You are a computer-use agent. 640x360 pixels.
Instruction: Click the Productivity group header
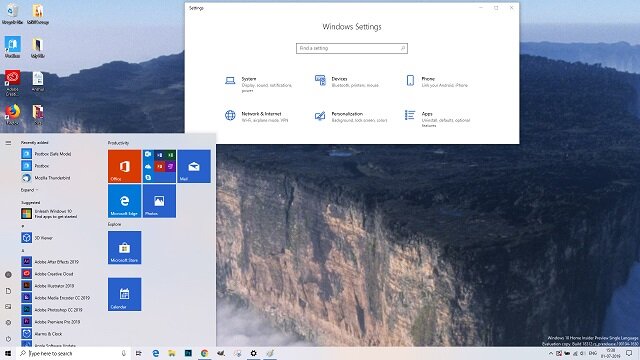(118, 143)
